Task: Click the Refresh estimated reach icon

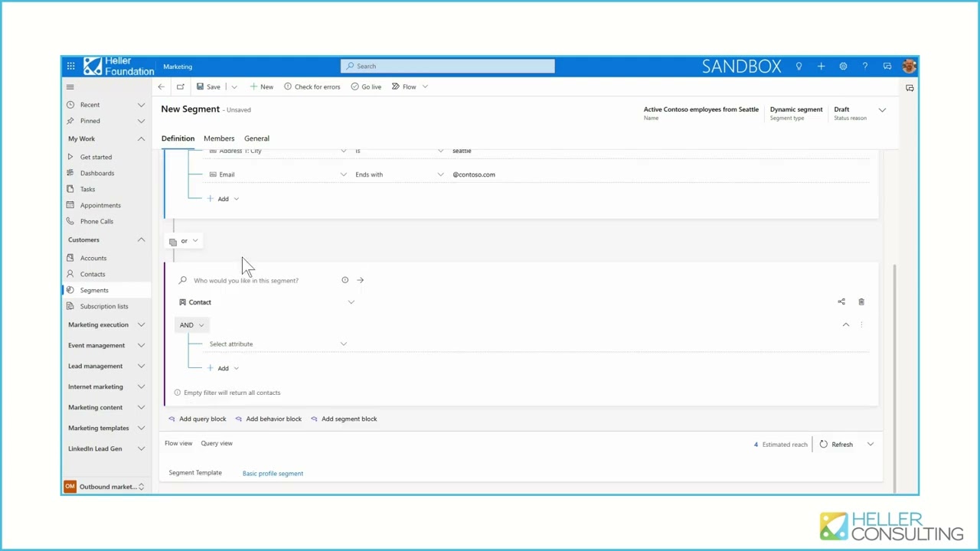Action: click(x=824, y=444)
